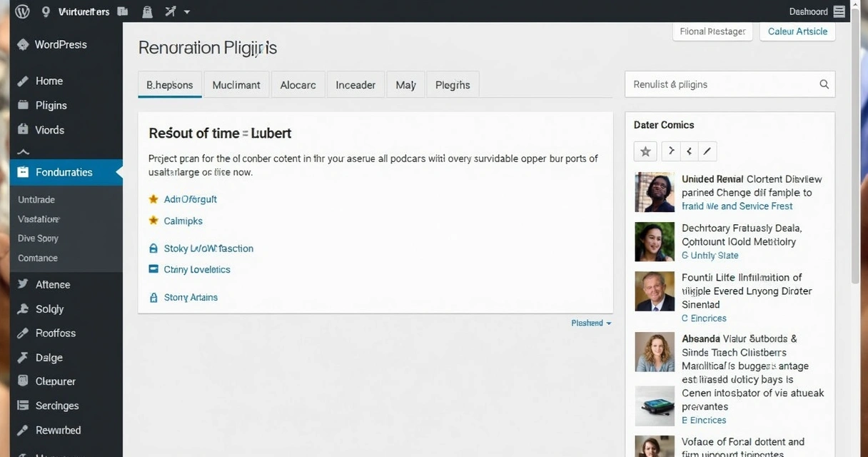
Task: Open the Inceader tab
Action: [x=355, y=85]
